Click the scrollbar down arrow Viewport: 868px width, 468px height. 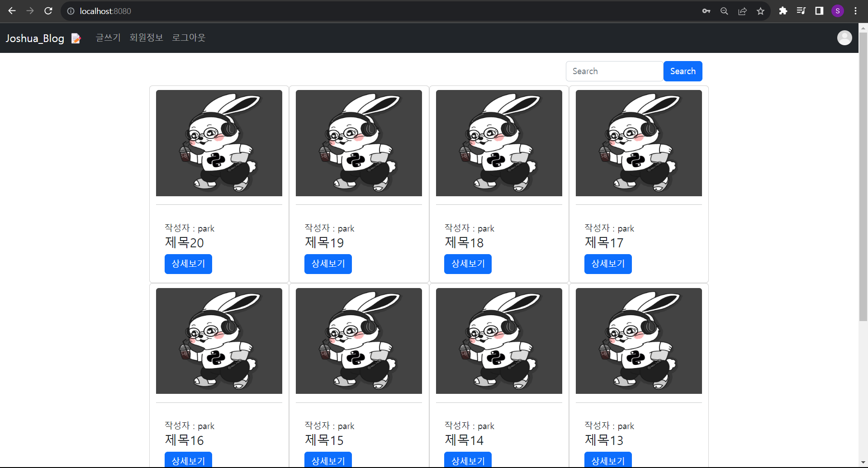(x=863, y=462)
